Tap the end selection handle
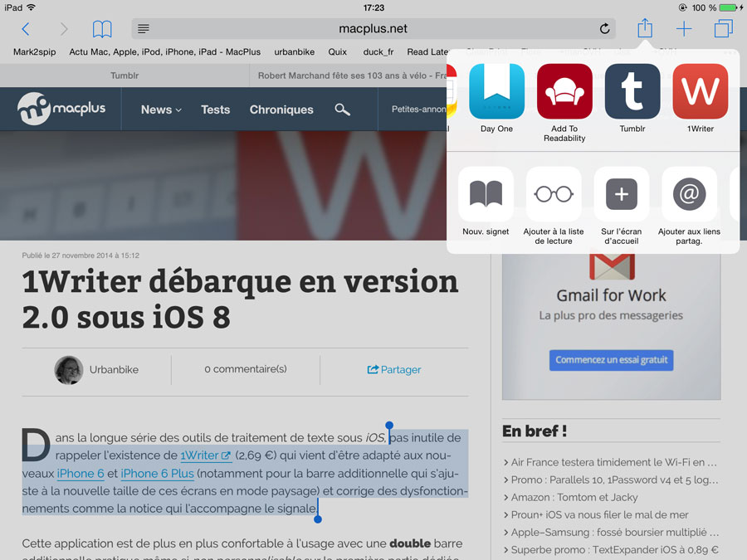Image resolution: width=747 pixels, height=560 pixels. pos(318,519)
